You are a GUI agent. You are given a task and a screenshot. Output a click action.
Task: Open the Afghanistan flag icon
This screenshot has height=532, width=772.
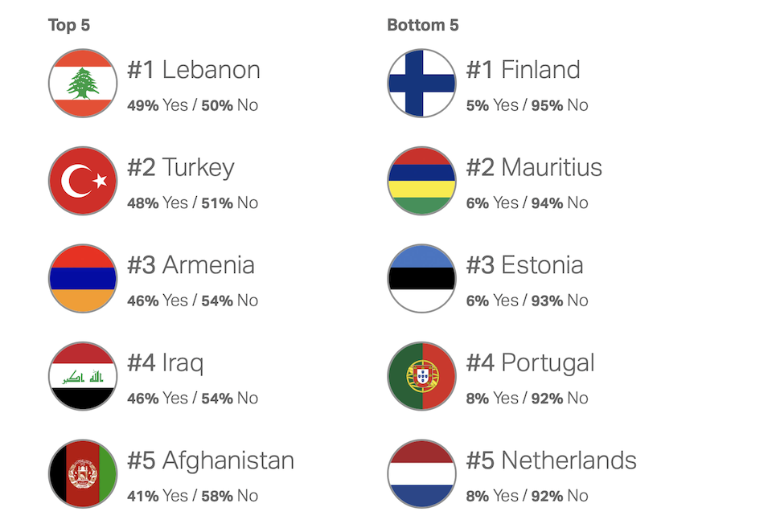coord(83,473)
